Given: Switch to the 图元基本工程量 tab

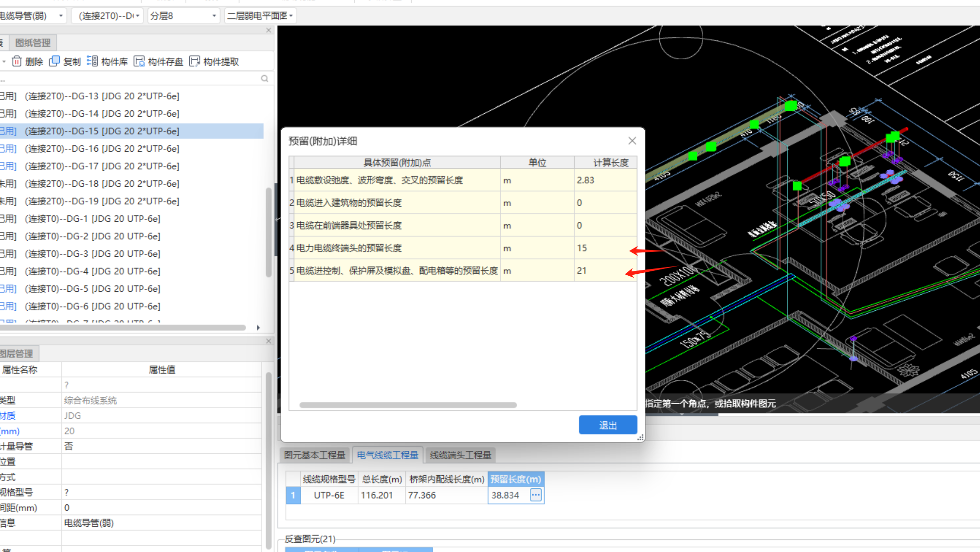Looking at the screenshot, I should 315,455.
